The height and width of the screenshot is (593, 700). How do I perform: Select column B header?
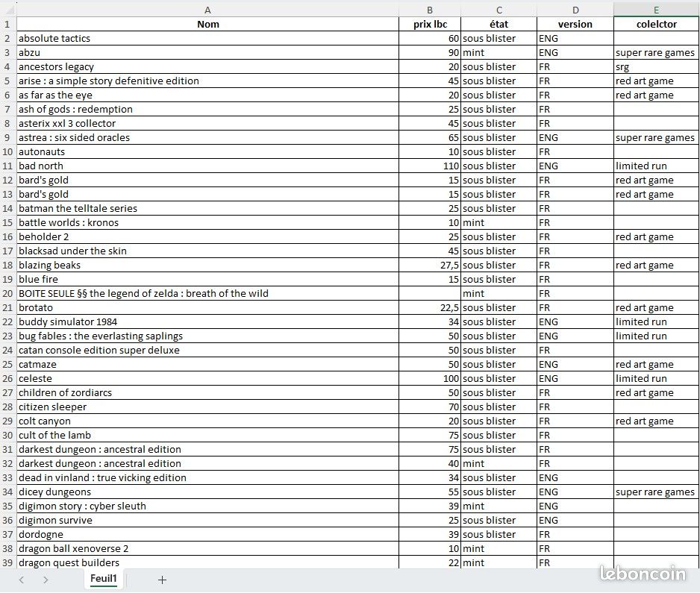tap(429, 10)
